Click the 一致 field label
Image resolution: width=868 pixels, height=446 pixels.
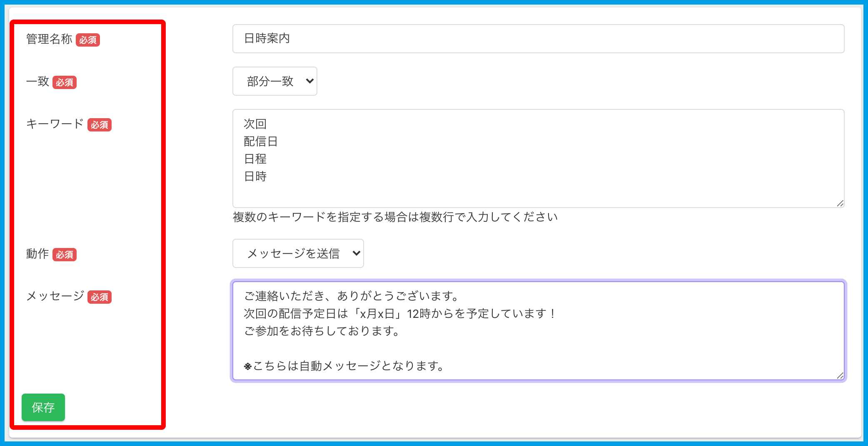point(37,82)
